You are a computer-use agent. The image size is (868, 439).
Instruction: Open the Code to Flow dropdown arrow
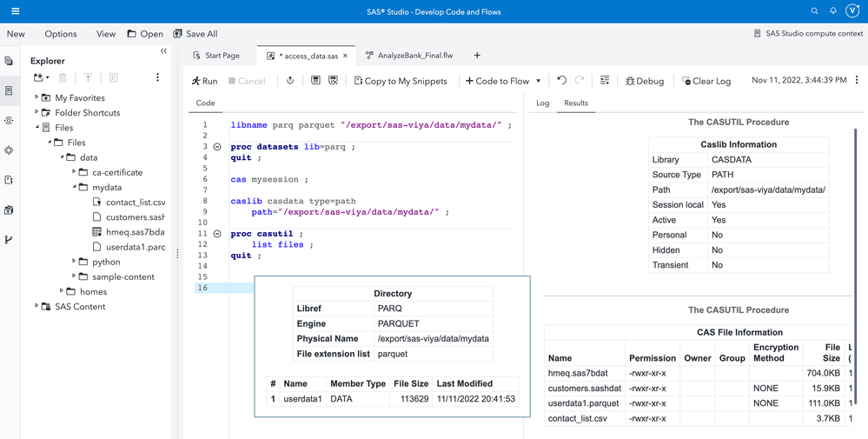coord(538,81)
